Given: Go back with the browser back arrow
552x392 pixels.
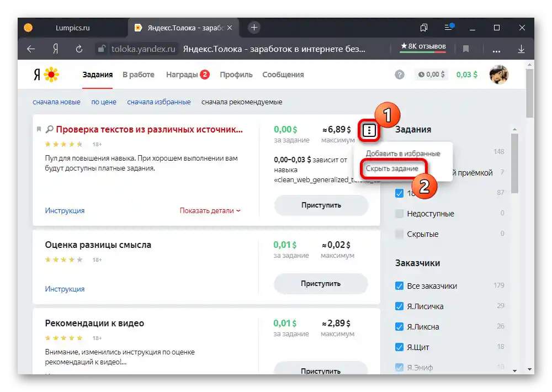Looking at the screenshot, I should click(31, 49).
